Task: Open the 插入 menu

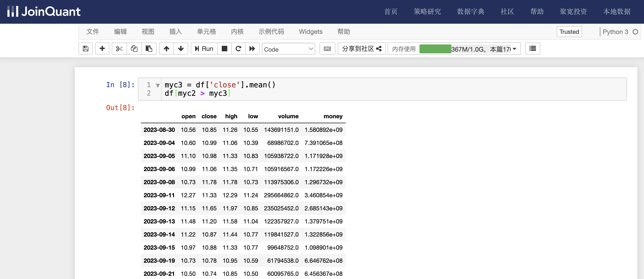Action: pyautogui.click(x=175, y=32)
